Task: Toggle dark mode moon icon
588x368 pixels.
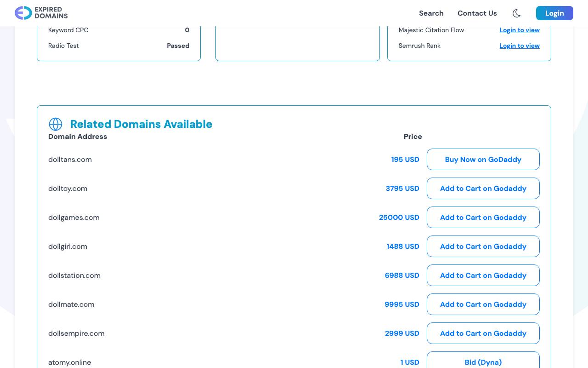Action: pos(516,13)
